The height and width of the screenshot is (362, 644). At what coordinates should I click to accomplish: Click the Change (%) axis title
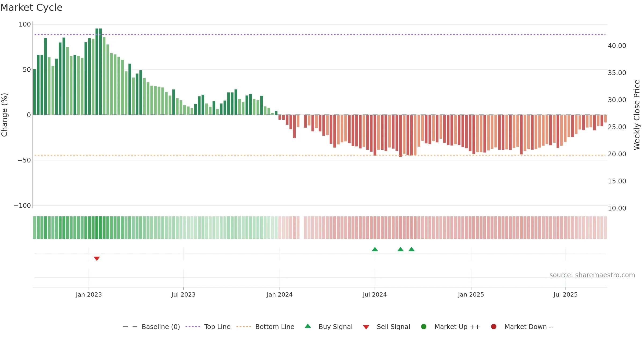[4, 115]
